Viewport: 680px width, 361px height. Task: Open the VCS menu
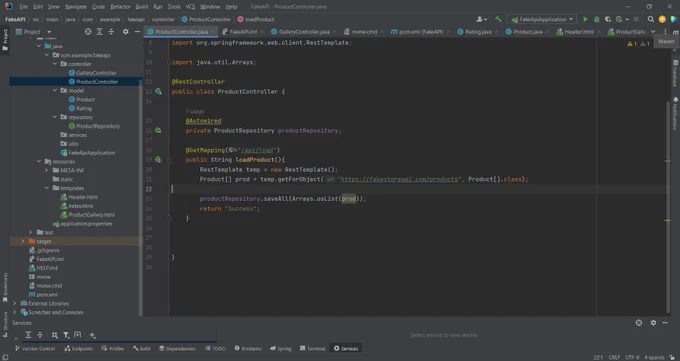(x=190, y=7)
